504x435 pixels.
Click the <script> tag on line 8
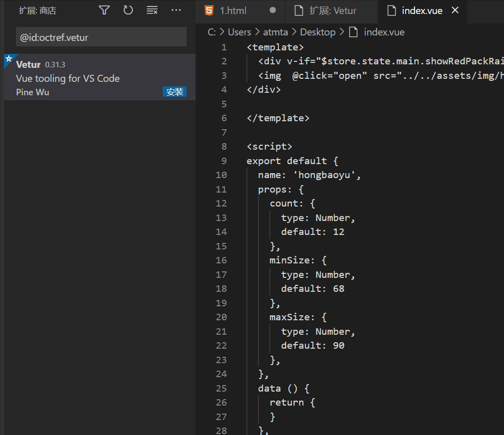(x=269, y=147)
